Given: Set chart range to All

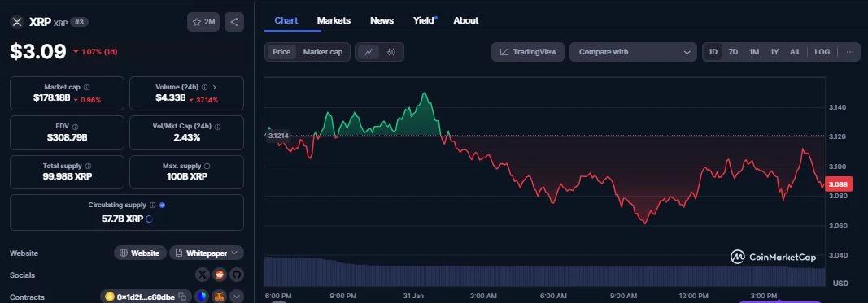Looking at the screenshot, I should [794, 52].
